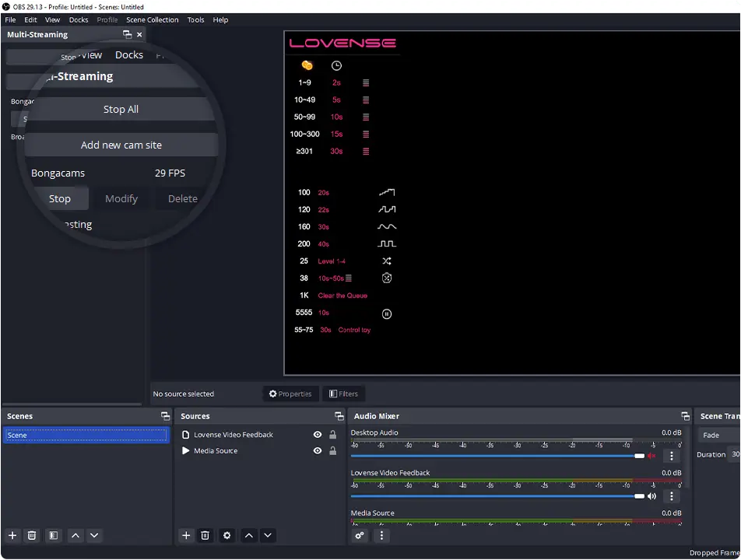
Task: Click the Lovense logo in preview
Action: 342,43
